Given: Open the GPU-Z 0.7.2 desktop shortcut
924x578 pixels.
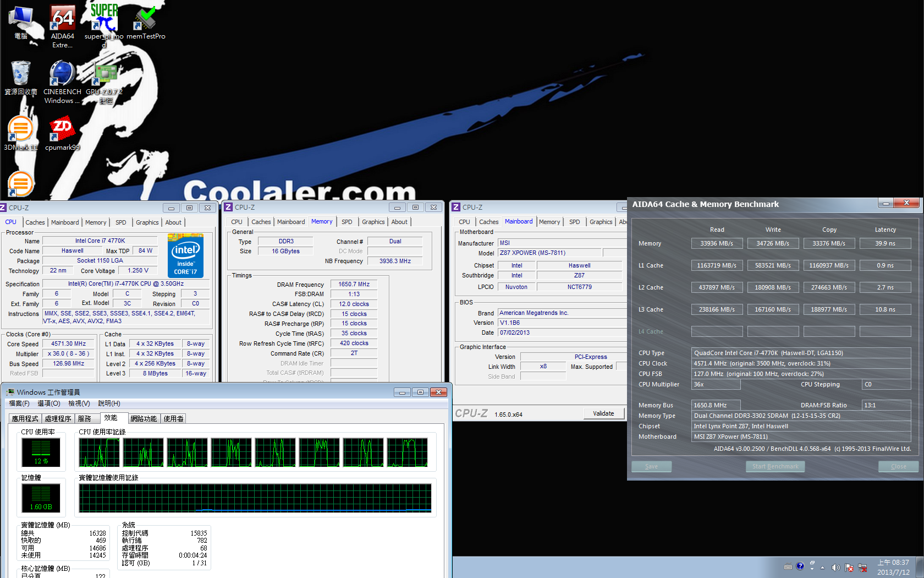Looking at the screenshot, I should pyautogui.click(x=104, y=82).
